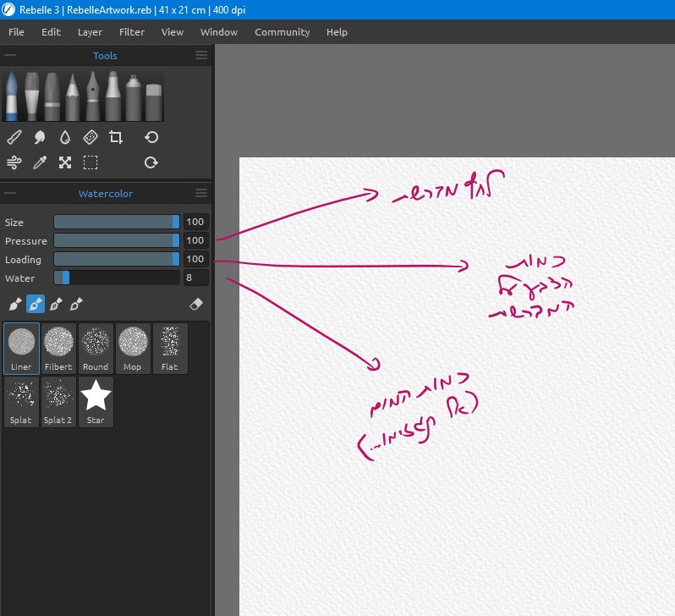Click the Rebelle app icon in title bar
Viewport: 675px width, 616px height.
click(x=8, y=9)
